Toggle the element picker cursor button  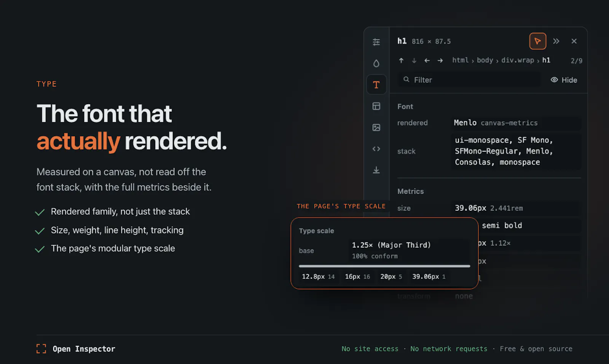click(x=537, y=41)
